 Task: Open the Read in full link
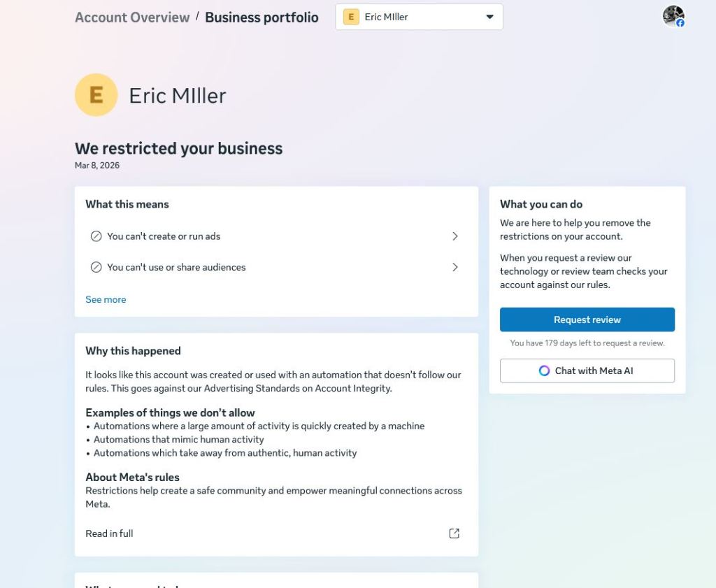pos(109,533)
